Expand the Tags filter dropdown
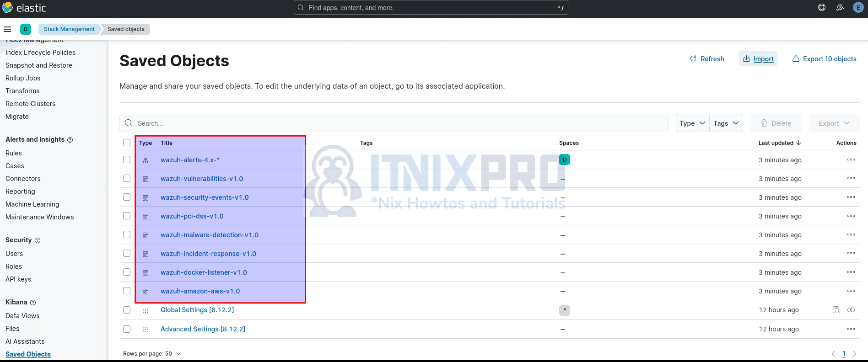The height and width of the screenshot is (362, 868). (x=726, y=123)
